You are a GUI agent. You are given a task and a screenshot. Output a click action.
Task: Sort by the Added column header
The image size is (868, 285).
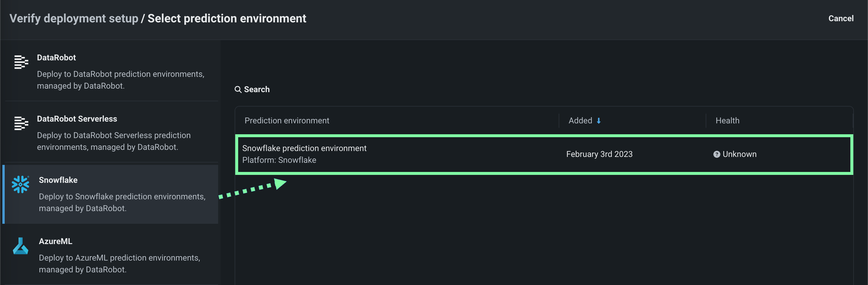tap(580, 121)
